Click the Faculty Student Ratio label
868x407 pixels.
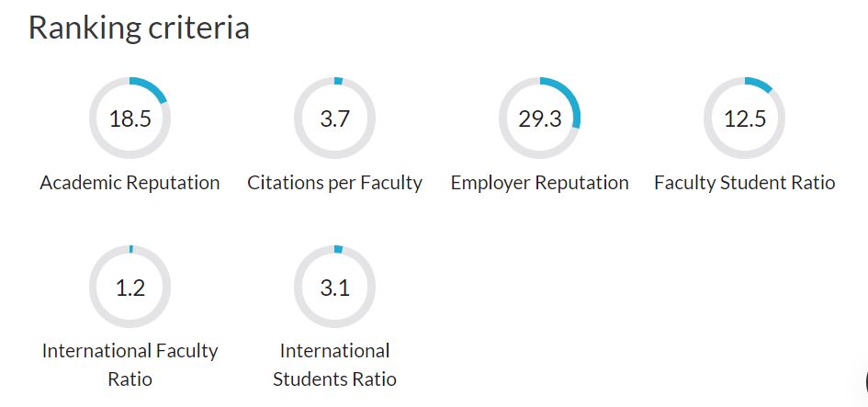click(x=745, y=183)
